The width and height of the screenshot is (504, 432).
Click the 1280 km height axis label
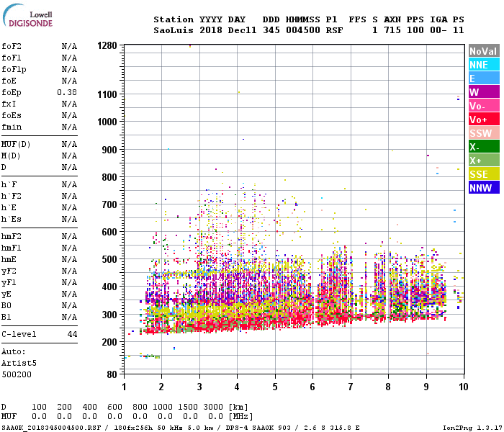click(x=107, y=45)
